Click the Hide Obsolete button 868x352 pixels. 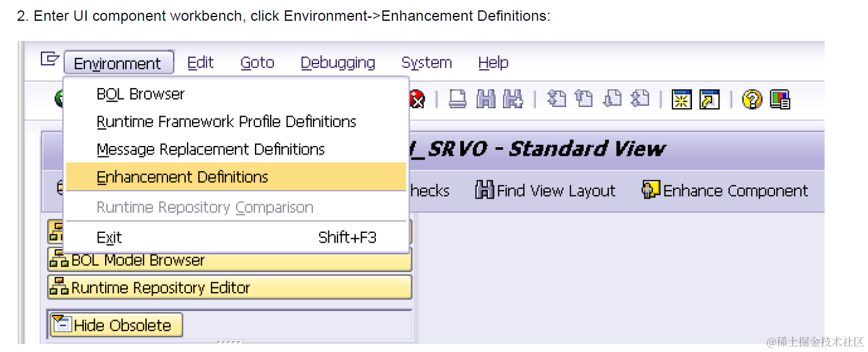coord(116,324)
